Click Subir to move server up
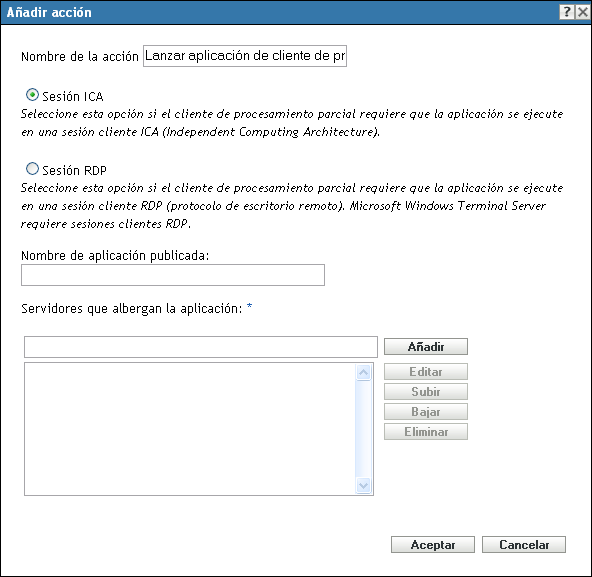Image resolution: width=592 pixels, height=577 pixels. click(426, 392)
